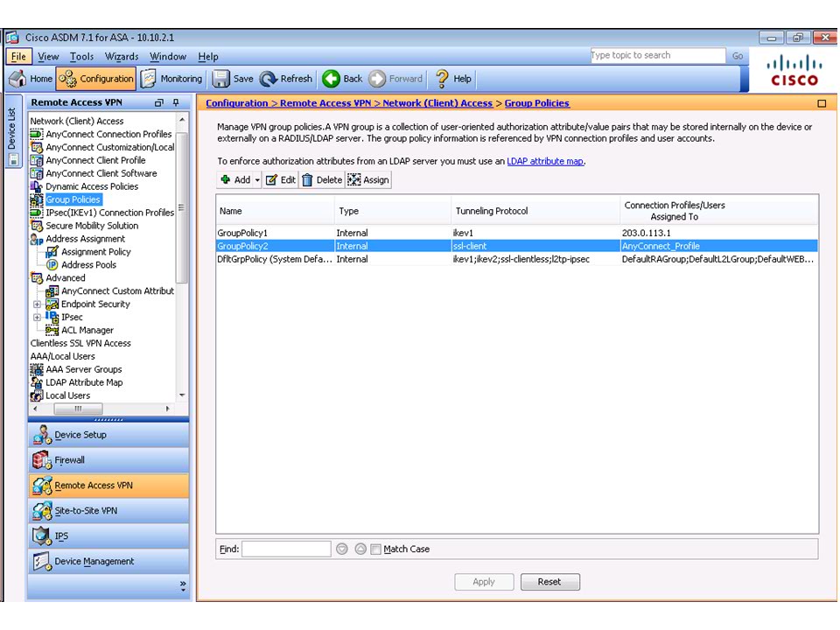840x630 pixels.
Task: Expand the Endpoint Security tree node
Action: click(38, 304)
